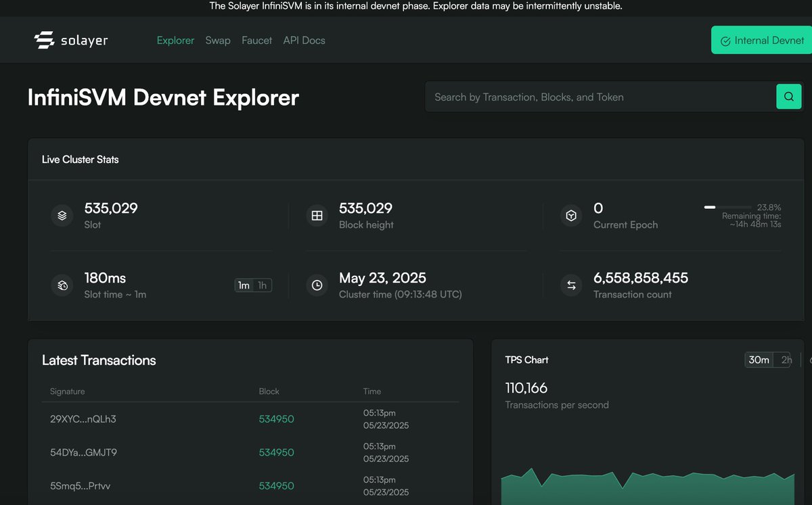Switch to the Swap tab

coord(217,40)
